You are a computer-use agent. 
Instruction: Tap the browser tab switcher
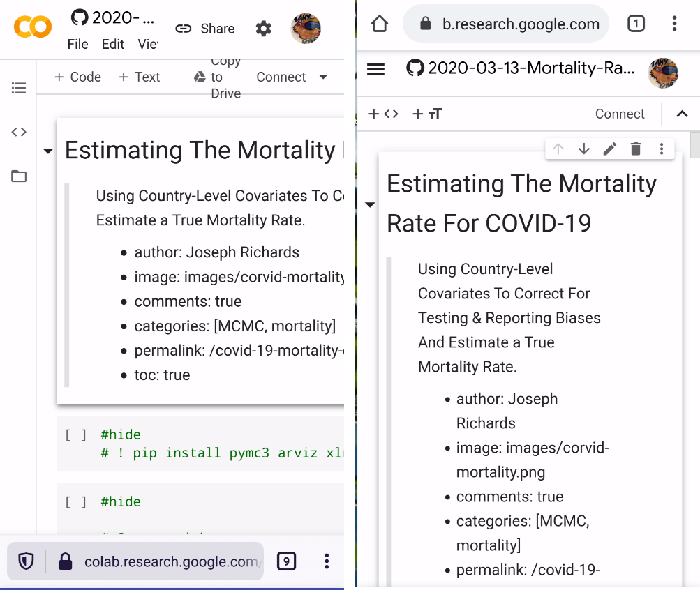635,23
